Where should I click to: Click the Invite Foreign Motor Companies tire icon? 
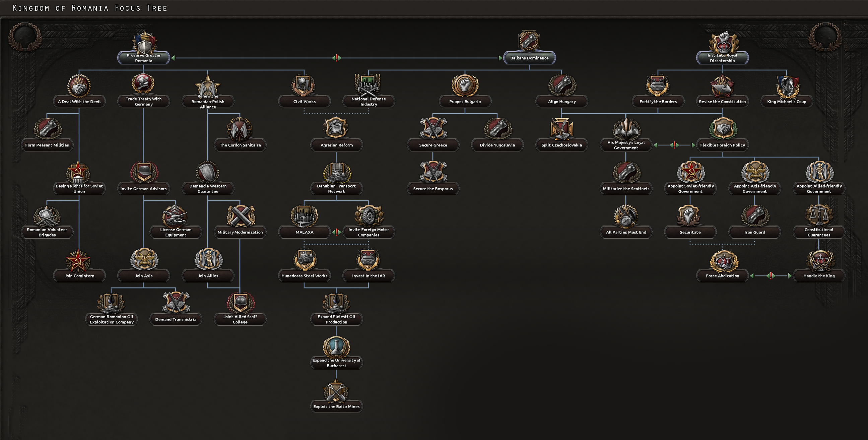[369, 216]
